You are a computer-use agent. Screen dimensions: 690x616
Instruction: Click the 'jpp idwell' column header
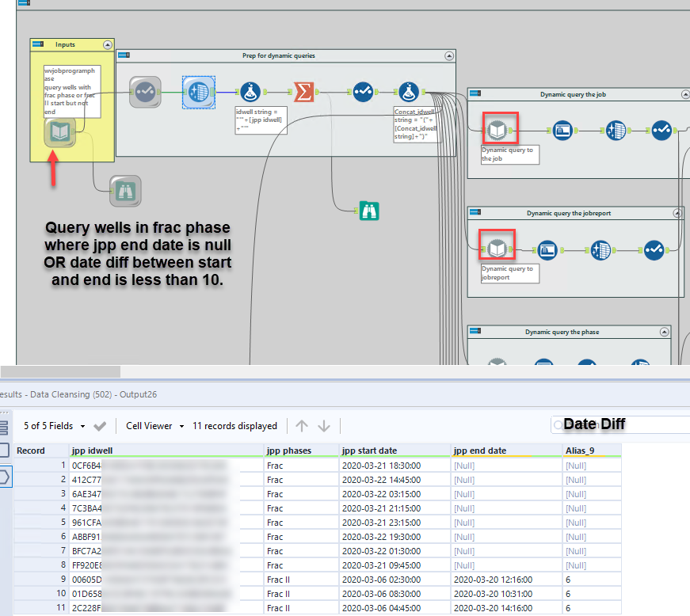tap(166, 451)
